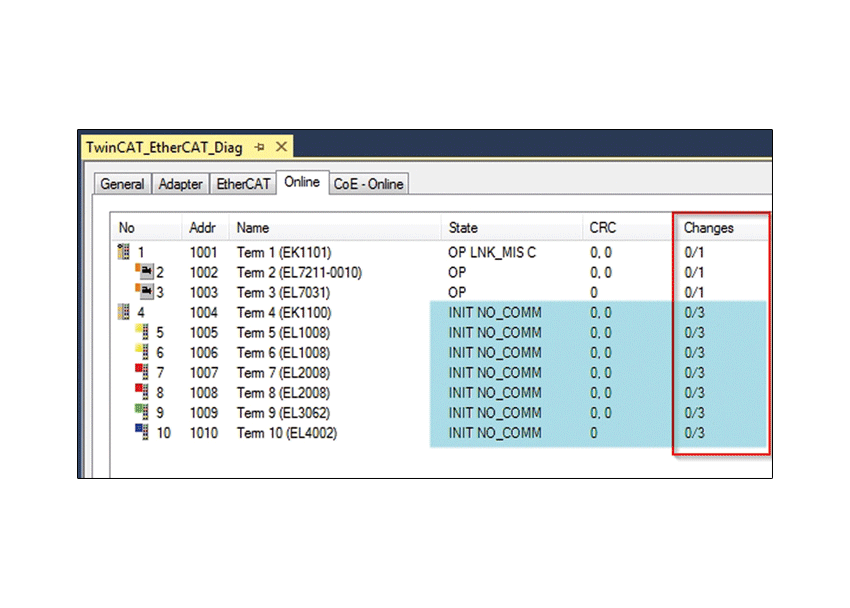Viewport: 850px width, 608px height.
Task: Sort by the Addr column header
Action: pos(205,228)
